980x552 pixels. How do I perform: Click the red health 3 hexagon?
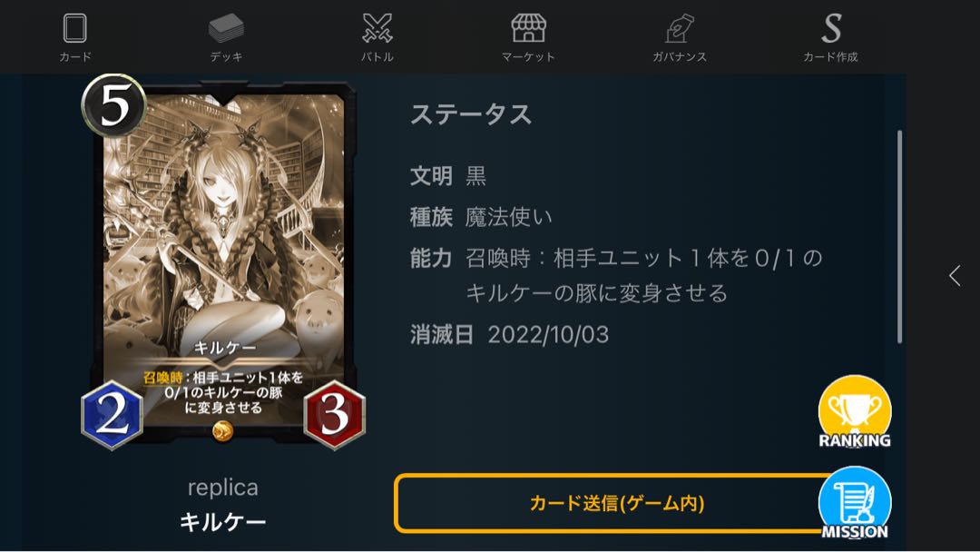334,415
